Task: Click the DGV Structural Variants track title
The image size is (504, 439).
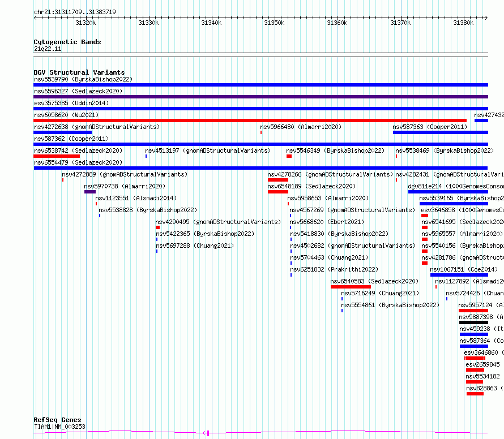Action: [x=79, y=72]
